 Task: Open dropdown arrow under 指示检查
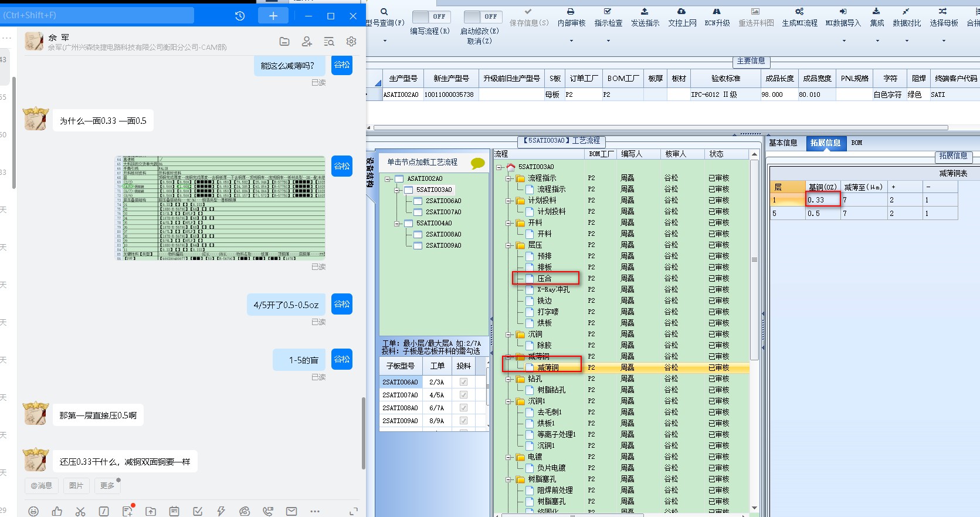pyautogui.click(x=608, y=41)
